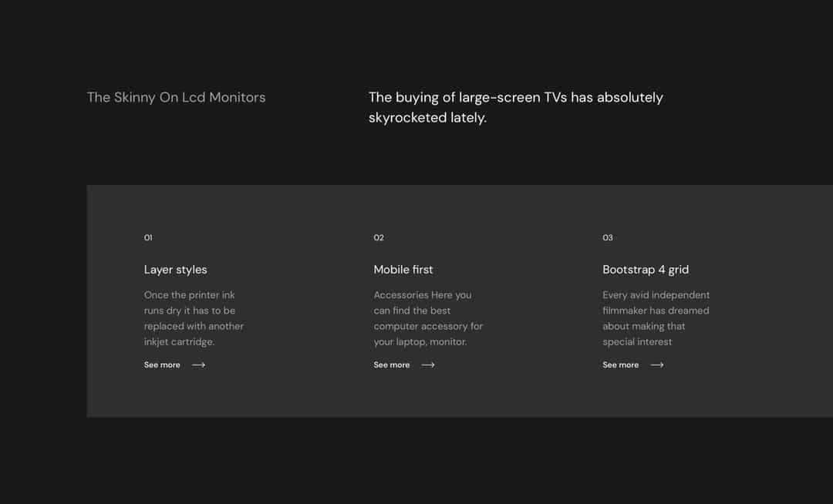Open See more for Layer styles

pyautogui.click(x=162, y=365)
